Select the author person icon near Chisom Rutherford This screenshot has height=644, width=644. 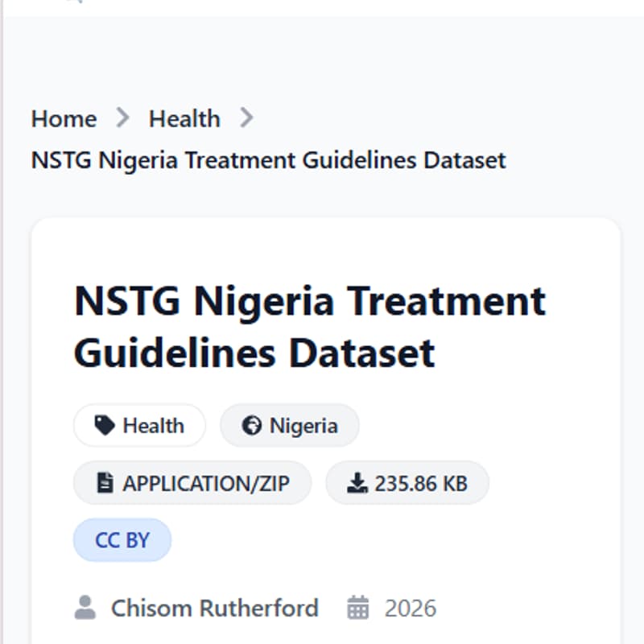click(x=85, y=609)
